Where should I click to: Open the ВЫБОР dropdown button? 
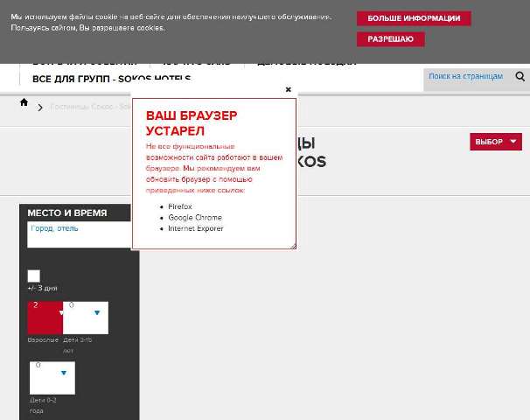495,142
